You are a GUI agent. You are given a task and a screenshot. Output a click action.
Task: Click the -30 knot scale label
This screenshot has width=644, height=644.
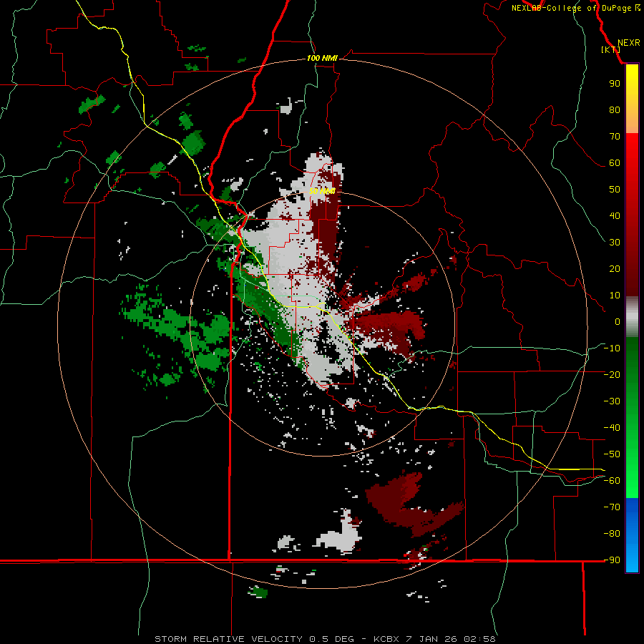(x=612, y=401)
